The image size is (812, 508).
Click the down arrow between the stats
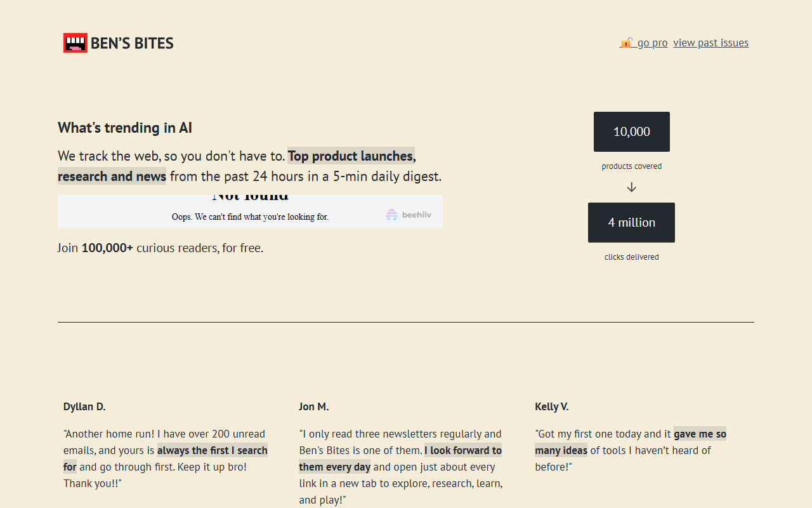[x=631, y=187]
